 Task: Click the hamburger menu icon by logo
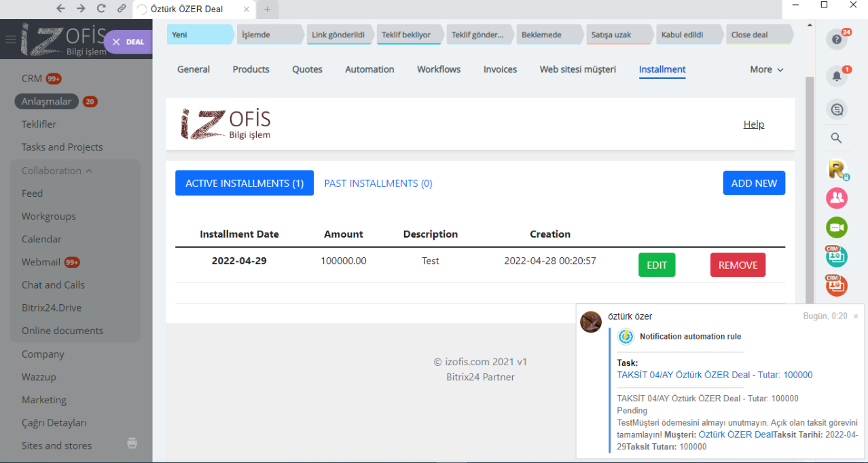point(10,39)
